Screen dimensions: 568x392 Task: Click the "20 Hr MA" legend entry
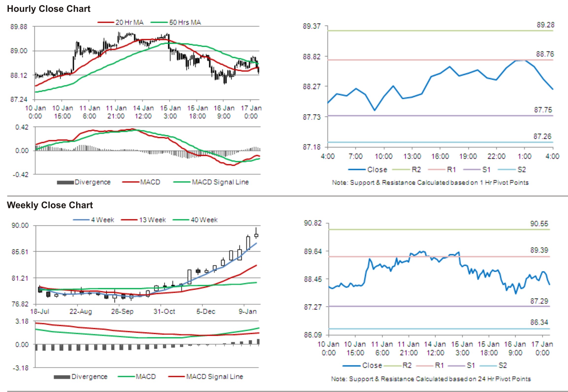pos(120,22)
